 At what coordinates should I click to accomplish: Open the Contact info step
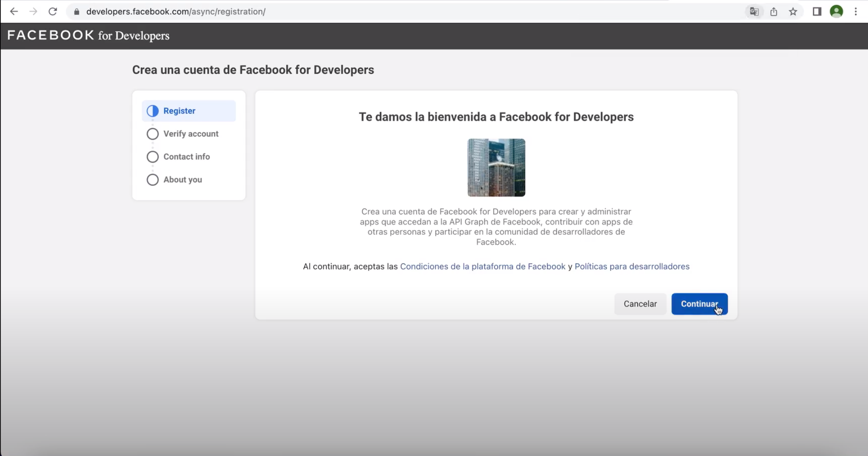[x=189, y=157]
